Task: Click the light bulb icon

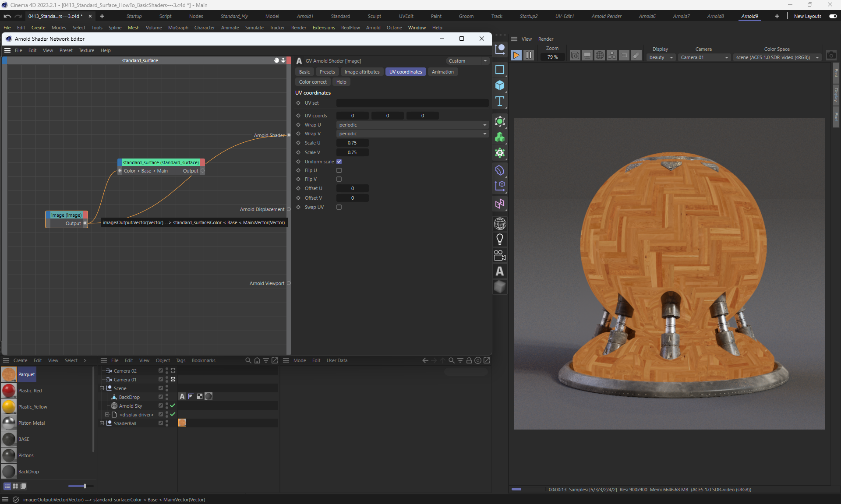Action: [500, 239]
